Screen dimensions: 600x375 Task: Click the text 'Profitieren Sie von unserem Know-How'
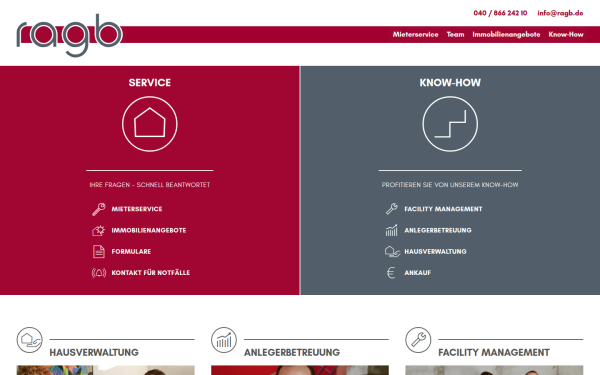click(450, 185)
